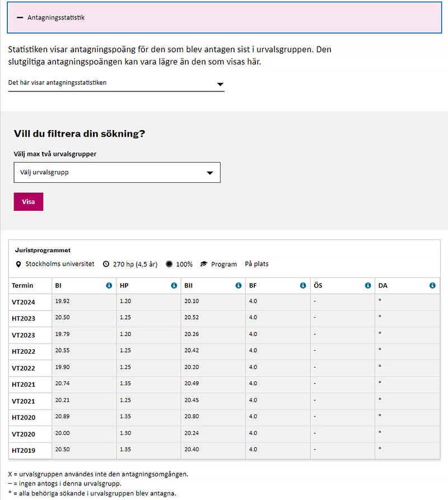Viewport: 448px width, 500px height.
Task: Open the DA column info icon
Action: [432, 285]
